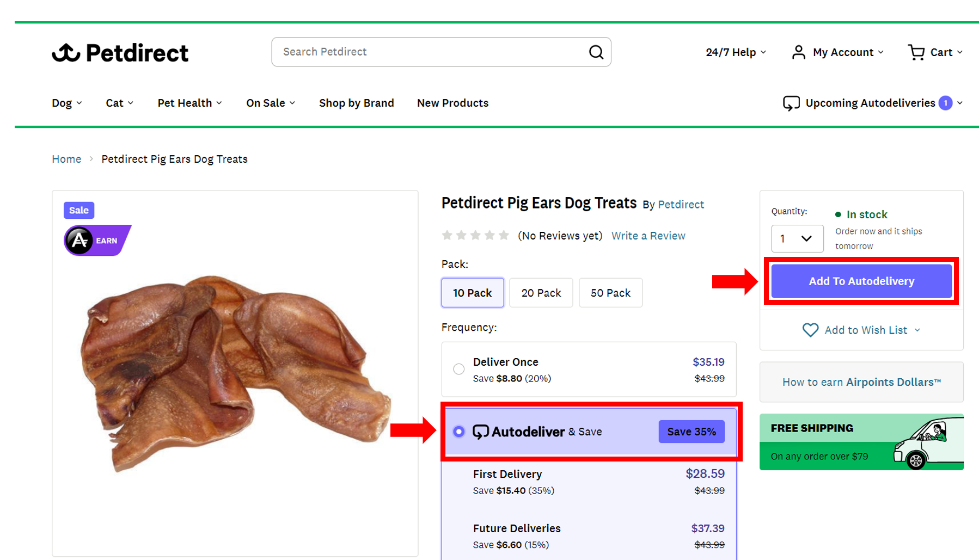
Task: Click the In stock status text
Action: [867, 214]
